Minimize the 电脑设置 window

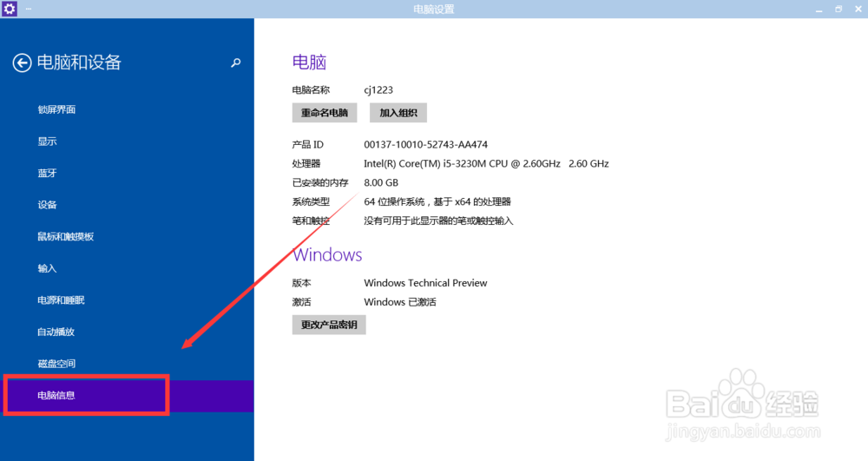(x=819, y=10)
